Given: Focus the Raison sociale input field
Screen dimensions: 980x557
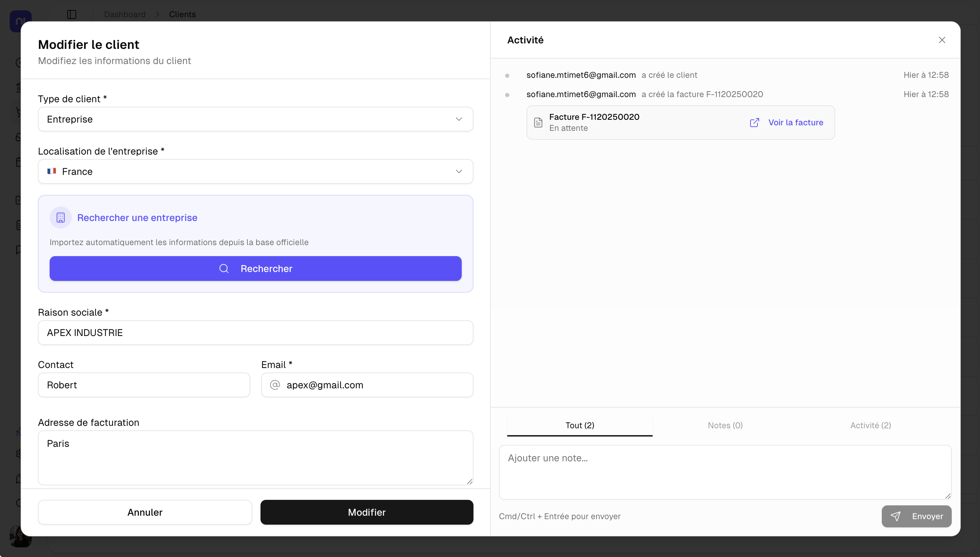Looking at the screenshot, I should coord(255,333).
